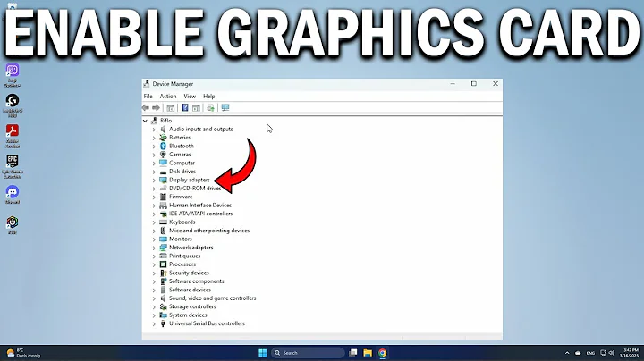644x361 pixels.
Task: Click the Firmware category icon
Action: pos(163,197)
